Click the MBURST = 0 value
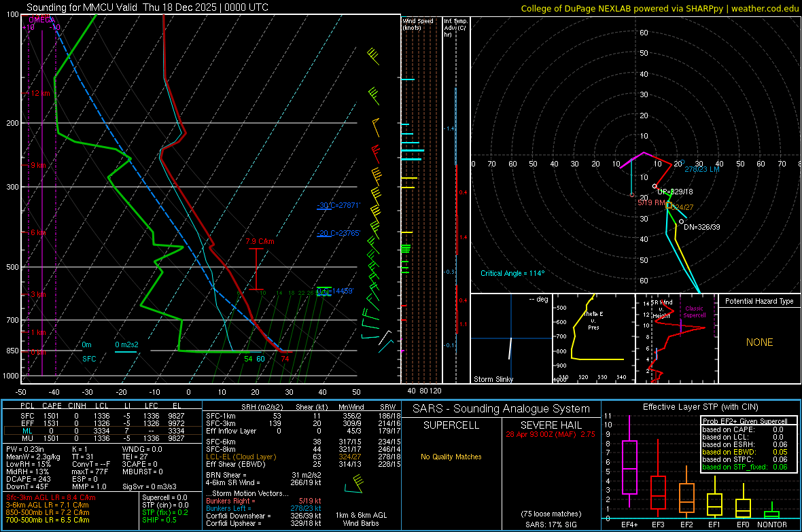802x532 pixels. click(x=143, y=472)
